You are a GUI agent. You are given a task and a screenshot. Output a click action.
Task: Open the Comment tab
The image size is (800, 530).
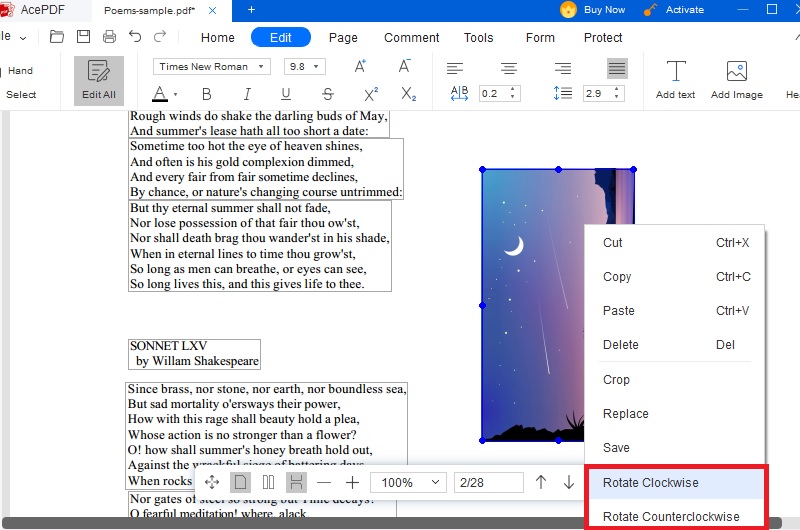pos(412,38)
